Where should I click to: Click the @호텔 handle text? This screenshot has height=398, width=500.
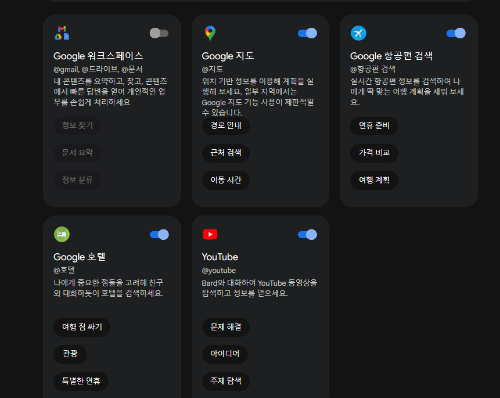pyautogui.click(x=64, y=270)
